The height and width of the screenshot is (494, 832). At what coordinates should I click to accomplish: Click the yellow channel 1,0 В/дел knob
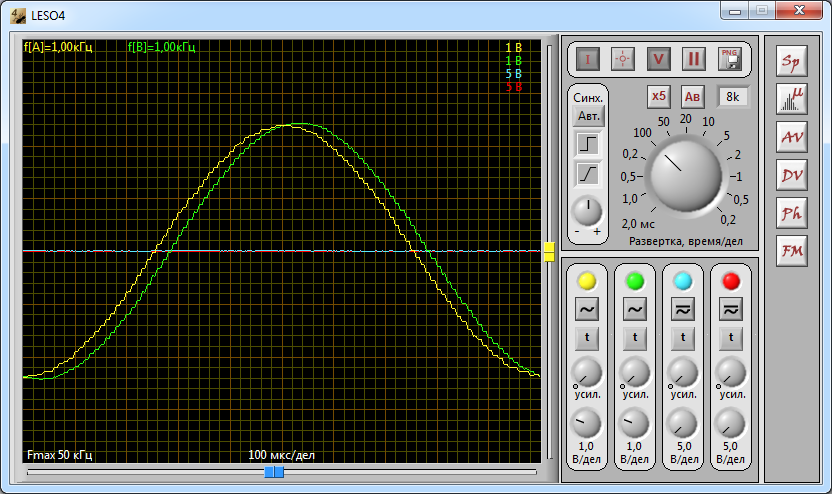pos(586,423)
